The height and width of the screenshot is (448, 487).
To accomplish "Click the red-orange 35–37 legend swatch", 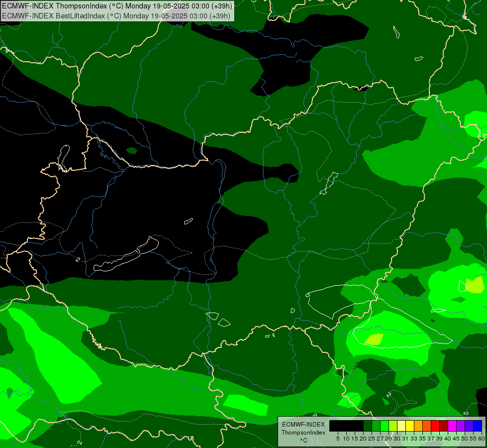I will pos(427,426).
